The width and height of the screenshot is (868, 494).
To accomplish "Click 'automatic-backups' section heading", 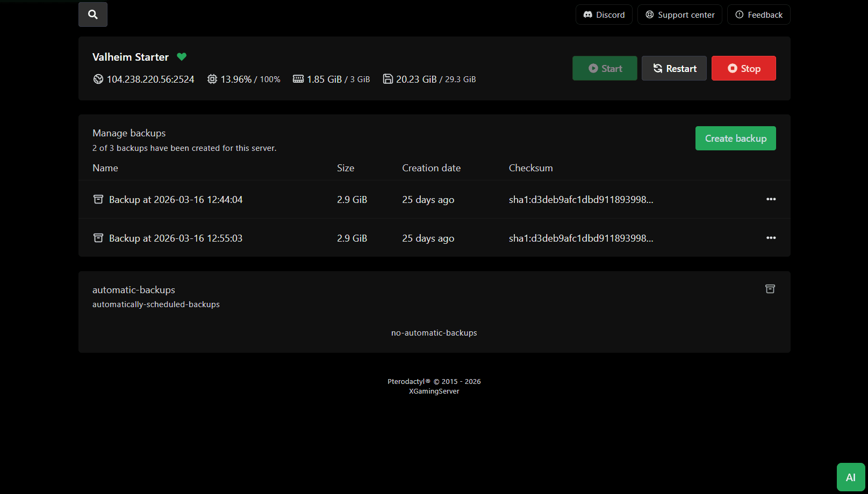I will tap(134, 290).
